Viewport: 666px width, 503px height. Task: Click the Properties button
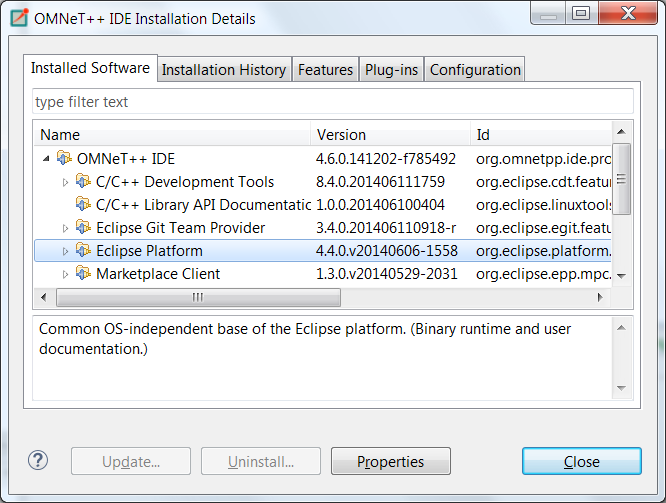(x=391, y=461)
